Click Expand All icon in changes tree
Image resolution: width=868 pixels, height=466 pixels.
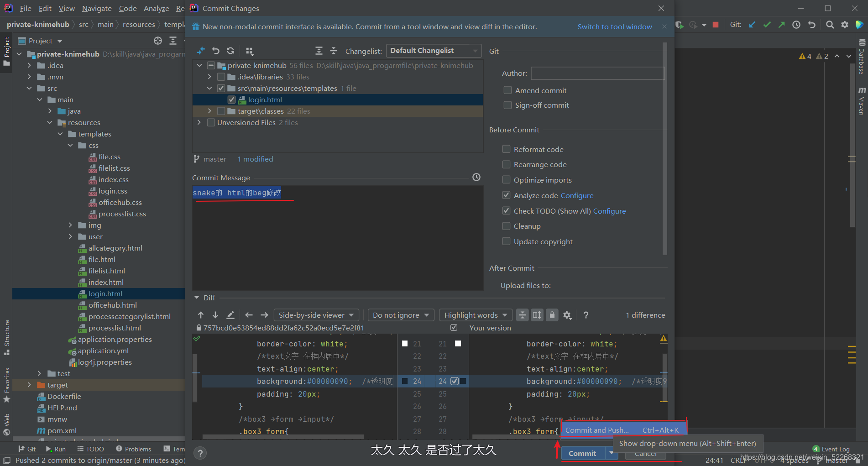pos(319,51)
